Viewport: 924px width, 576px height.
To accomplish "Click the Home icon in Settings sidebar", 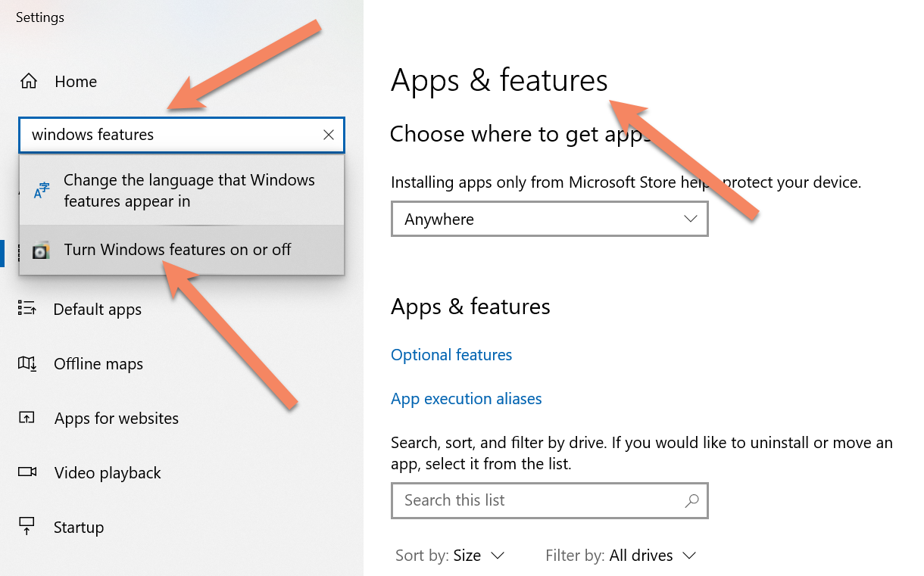I will [x=28, y=81].
